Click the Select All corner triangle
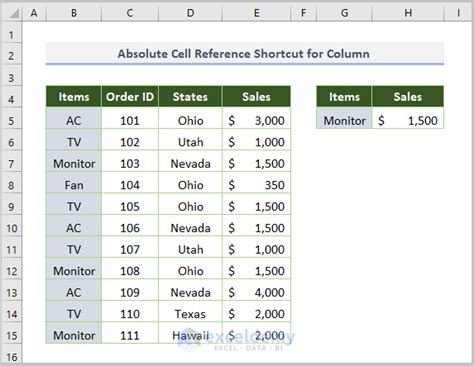The width and height of the screenshot is (474, 366). [x=14, y=13]
